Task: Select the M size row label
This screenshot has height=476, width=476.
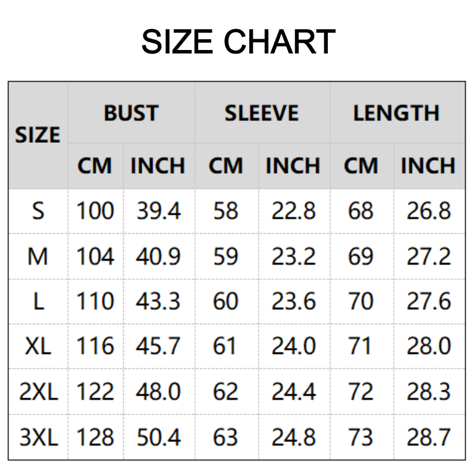Action: [37, 256]
